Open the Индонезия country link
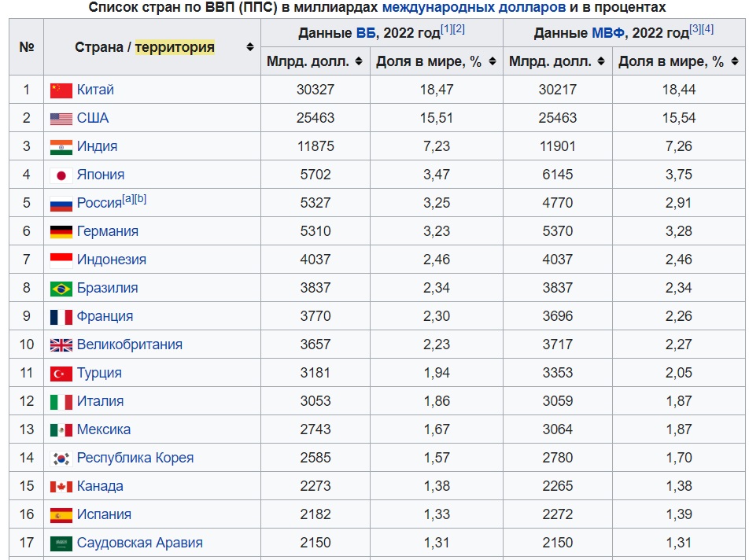 tap(111, 260)
